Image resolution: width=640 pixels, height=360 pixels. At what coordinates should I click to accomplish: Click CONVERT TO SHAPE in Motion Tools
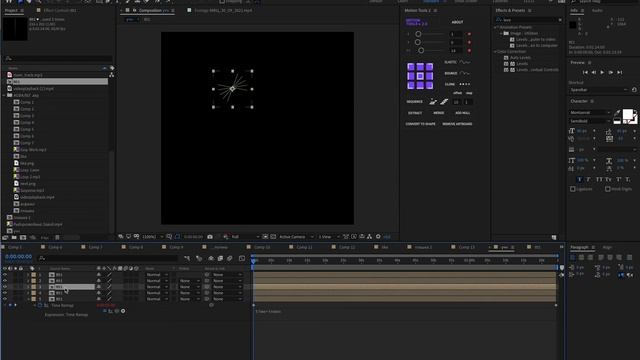pyautogui.click(x=420, y=124)
